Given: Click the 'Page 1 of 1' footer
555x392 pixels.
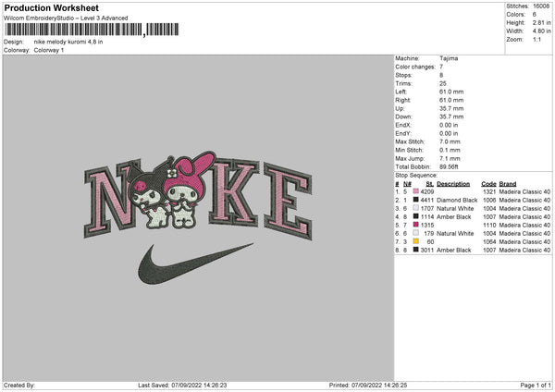Looking at the screenshot, I should pos(536,385).
